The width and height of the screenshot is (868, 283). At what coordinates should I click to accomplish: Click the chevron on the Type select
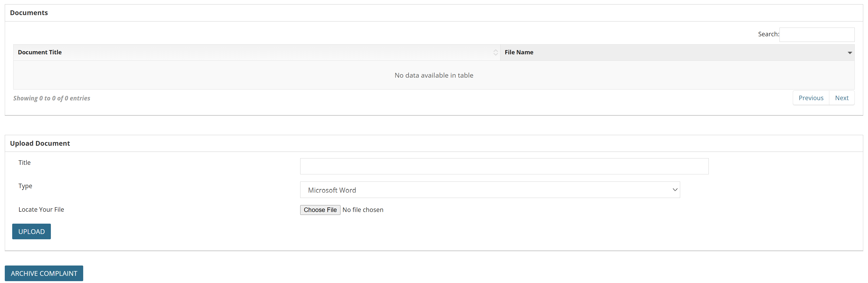point(675,190)
